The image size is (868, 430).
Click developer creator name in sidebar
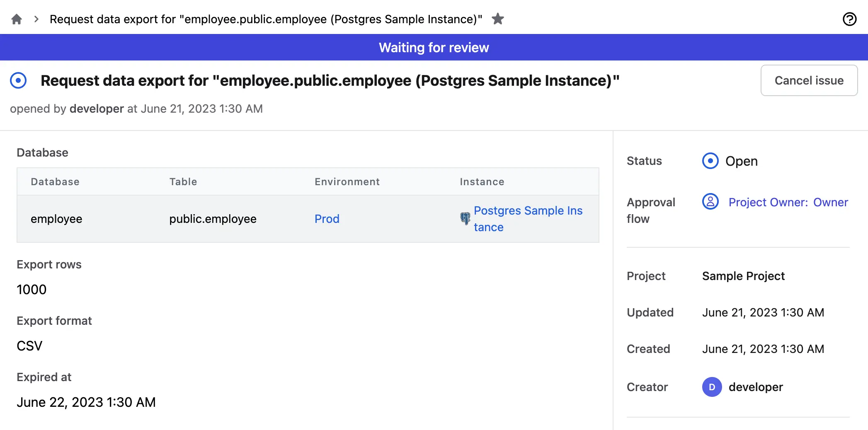756,387
